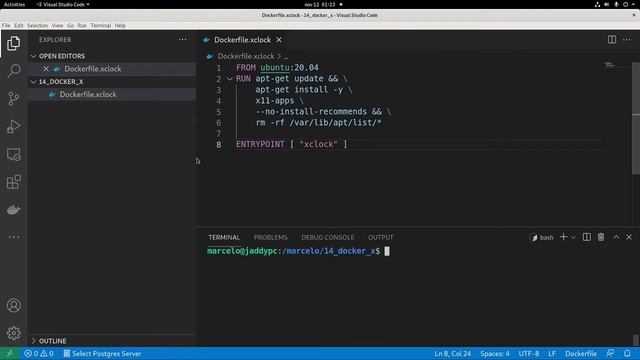This screenshot has width=640, height=360.
Task: Switch to the Debug Console tab
Action: click(x=328, y=237)
